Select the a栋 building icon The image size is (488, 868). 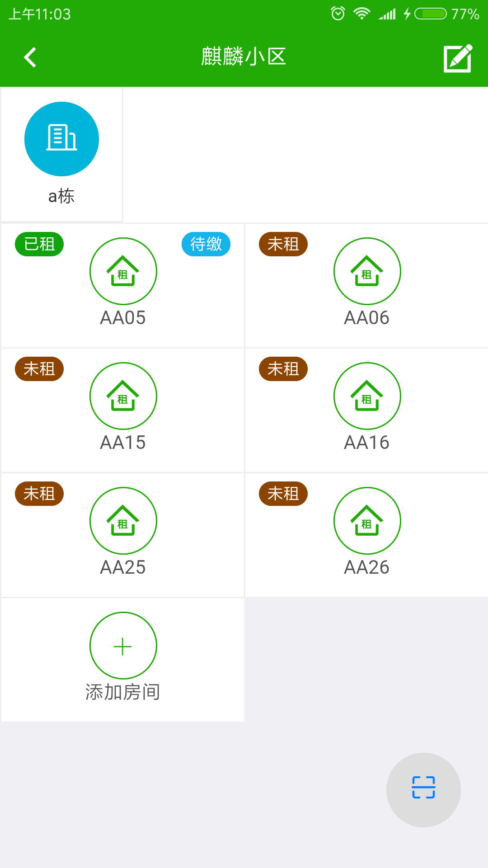(61, 139)
